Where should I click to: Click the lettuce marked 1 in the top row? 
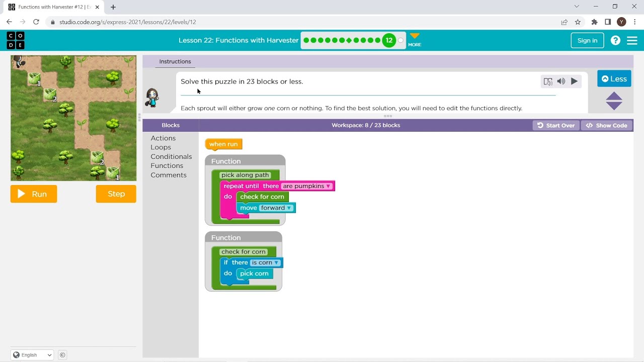[x=34, y=79]
